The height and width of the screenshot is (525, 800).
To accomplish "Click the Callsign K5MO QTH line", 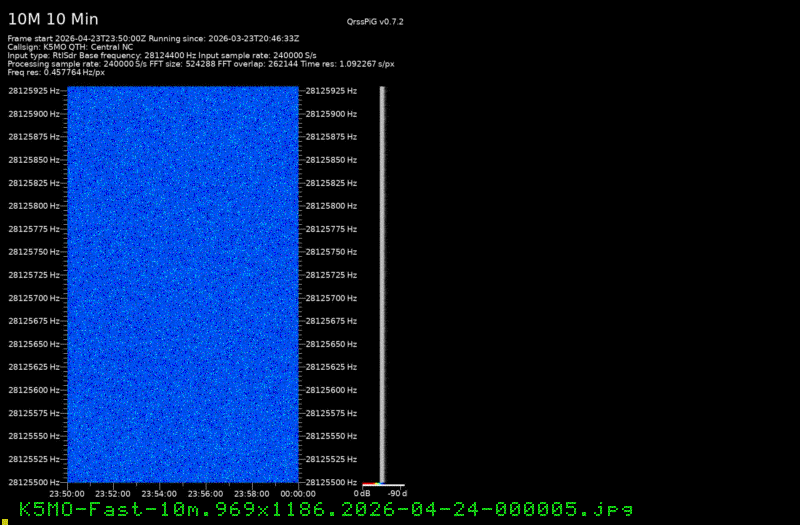I will (x=70, y=47).
